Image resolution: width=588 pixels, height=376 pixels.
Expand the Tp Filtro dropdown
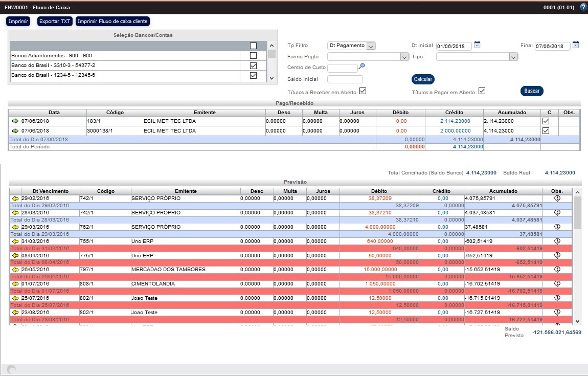tap(371, 46)
